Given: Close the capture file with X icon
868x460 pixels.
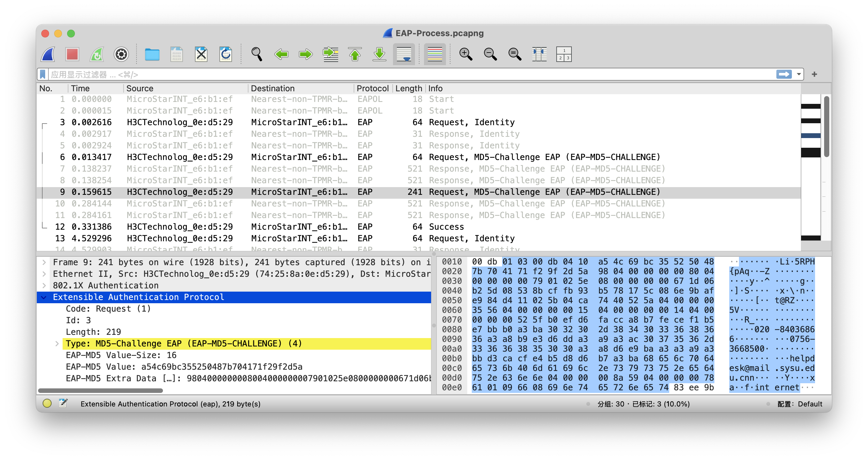Looking at the screenshot, I should pyautogui.click(x=201, y=54).
